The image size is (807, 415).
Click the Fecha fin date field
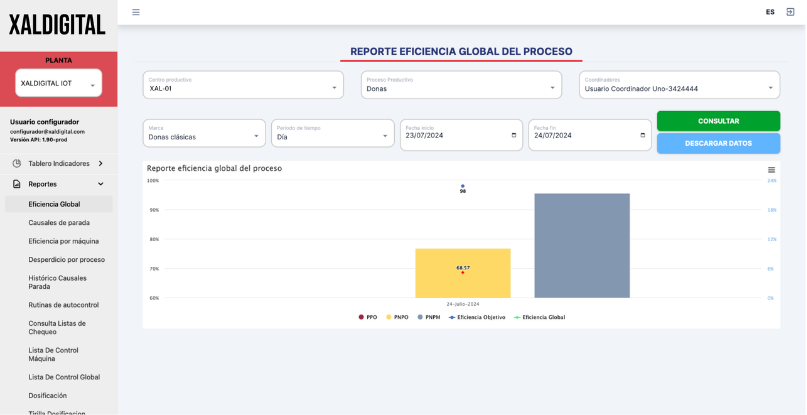[590, 135]
